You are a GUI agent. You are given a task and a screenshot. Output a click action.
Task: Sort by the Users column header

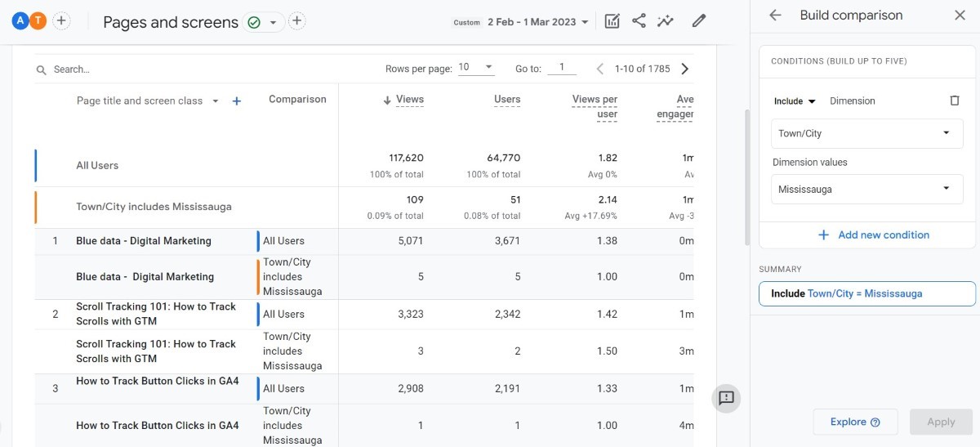(507, 100)
